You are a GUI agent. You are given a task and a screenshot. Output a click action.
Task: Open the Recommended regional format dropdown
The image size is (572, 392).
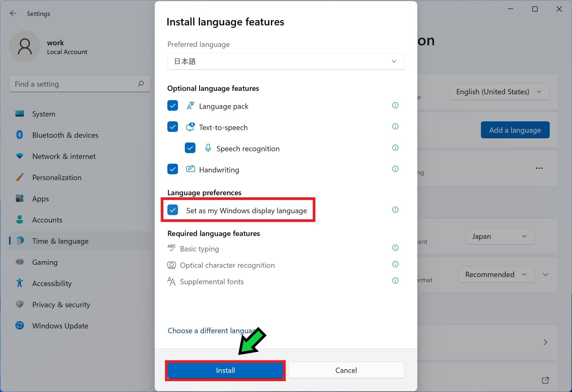pos(497,274)
